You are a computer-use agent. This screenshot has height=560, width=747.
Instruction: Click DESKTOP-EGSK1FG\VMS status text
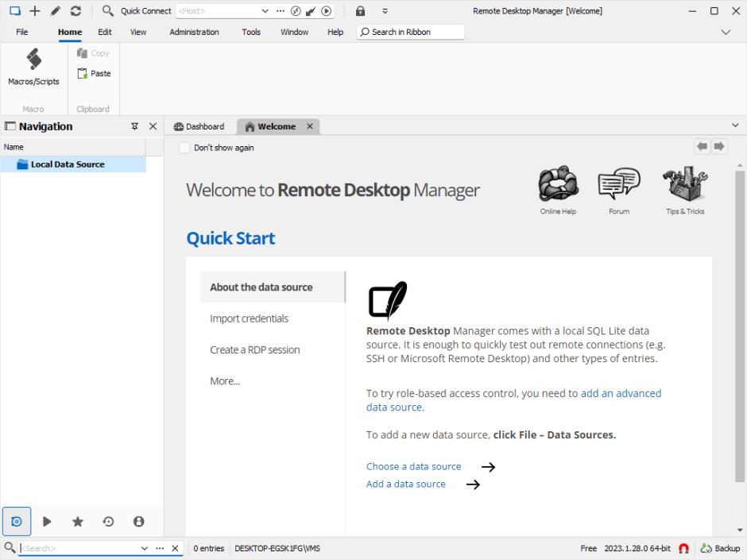[x=277, y=549]
